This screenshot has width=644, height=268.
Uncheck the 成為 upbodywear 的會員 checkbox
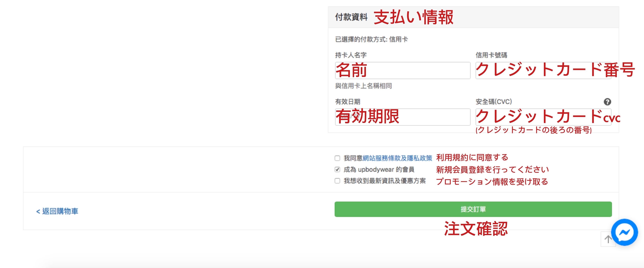337,170
